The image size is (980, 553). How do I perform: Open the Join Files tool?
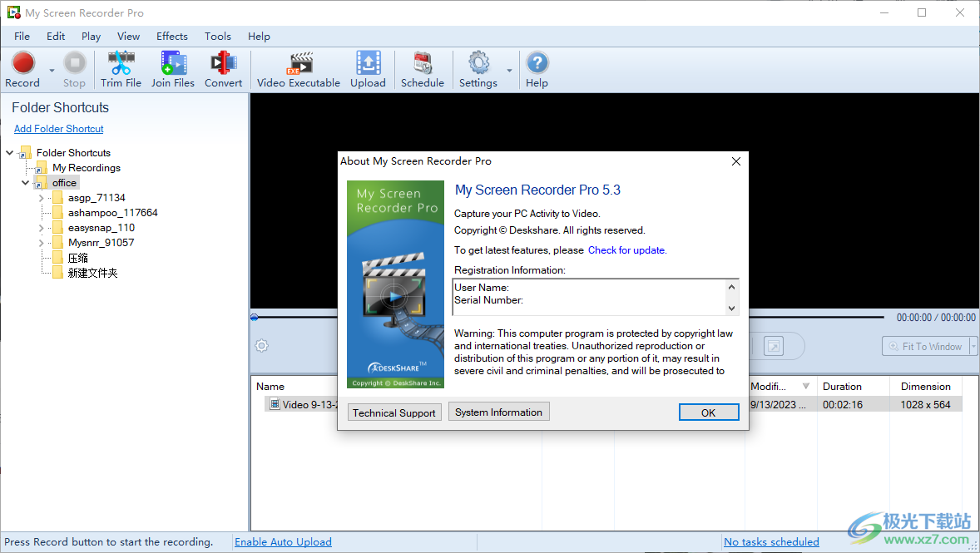[x=172, y=69]
